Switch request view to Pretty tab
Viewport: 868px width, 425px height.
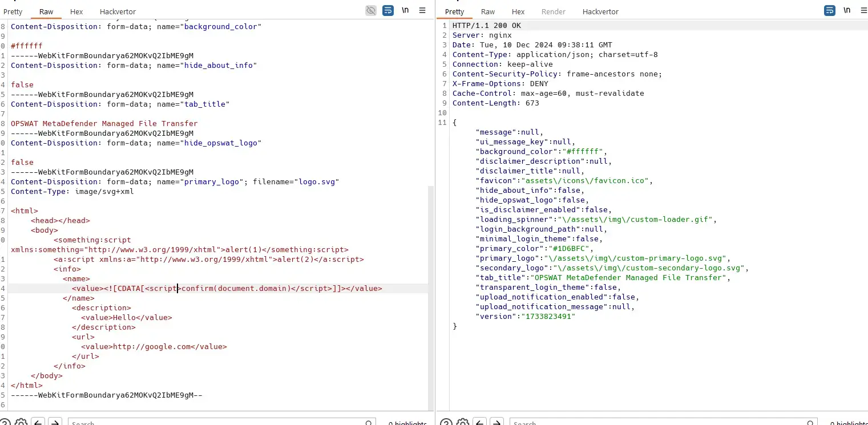(x=13, y=11)
